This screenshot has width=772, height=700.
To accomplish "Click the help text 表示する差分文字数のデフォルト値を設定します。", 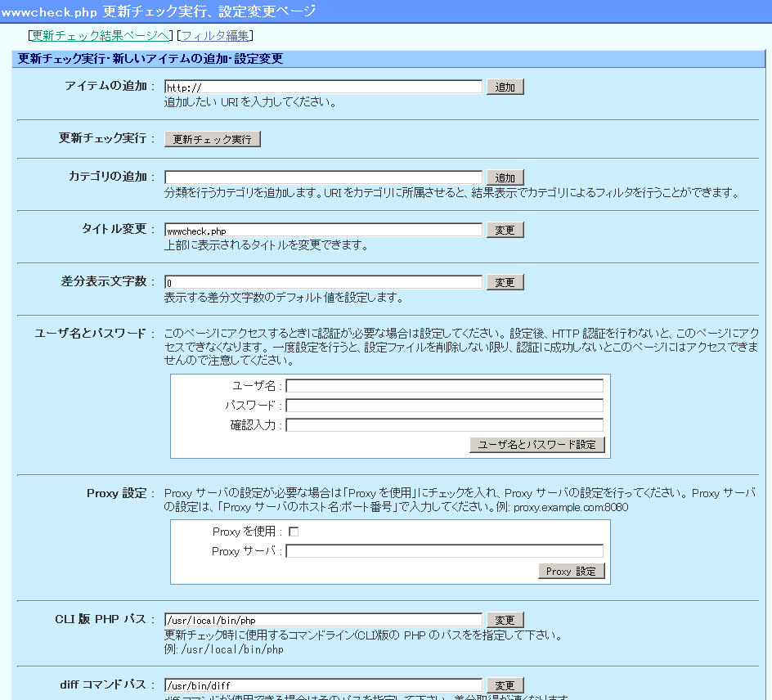I will coord(284,298).
